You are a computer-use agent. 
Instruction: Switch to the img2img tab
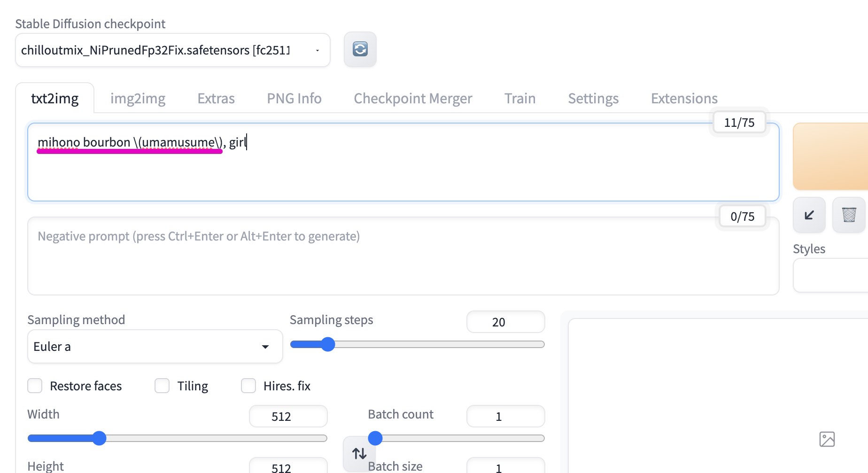[138, 98]
